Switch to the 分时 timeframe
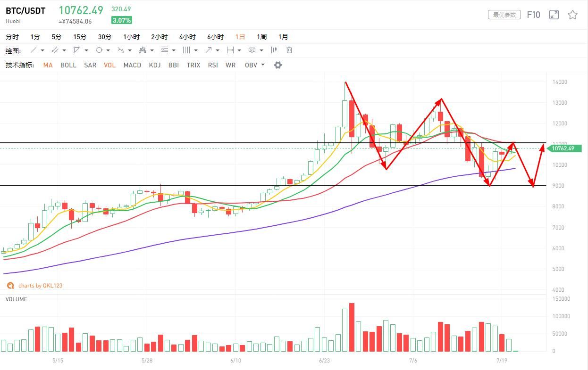 12,37
